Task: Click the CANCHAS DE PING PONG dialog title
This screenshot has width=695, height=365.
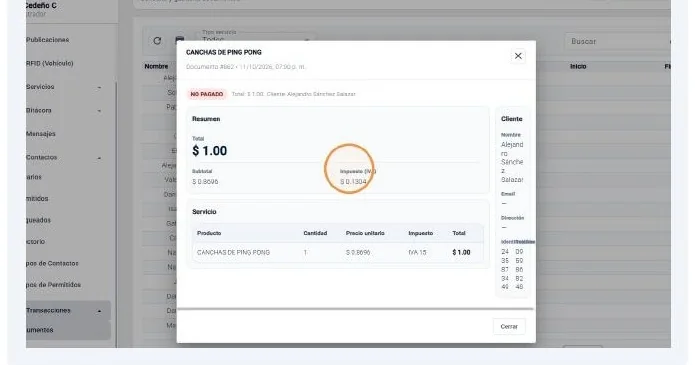Action: click(224, 52)
